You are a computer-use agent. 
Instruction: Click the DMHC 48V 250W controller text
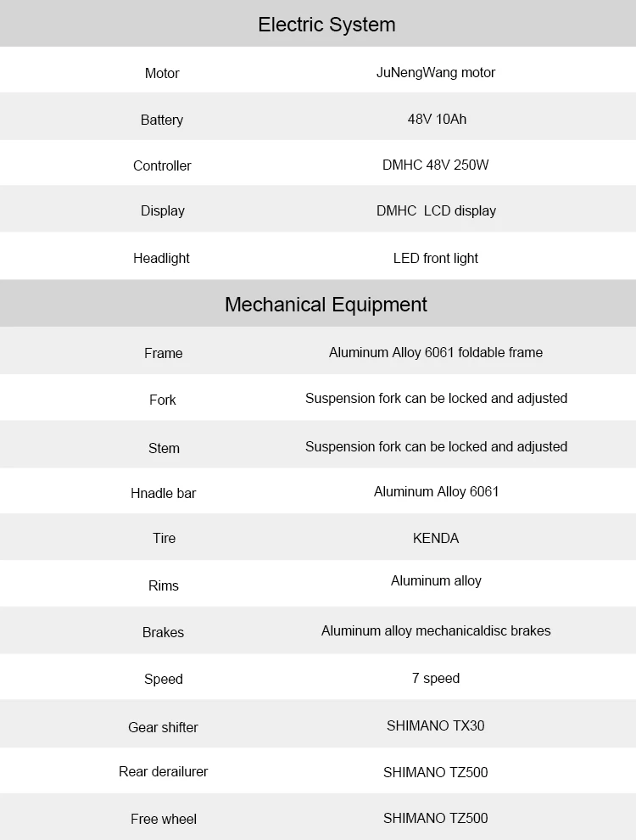click(x=435, y=165)
